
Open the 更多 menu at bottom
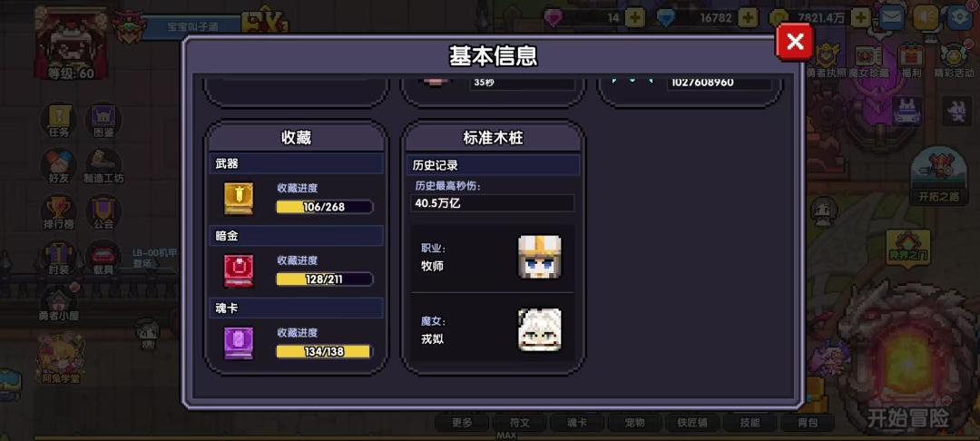click(x=462, y=422)
